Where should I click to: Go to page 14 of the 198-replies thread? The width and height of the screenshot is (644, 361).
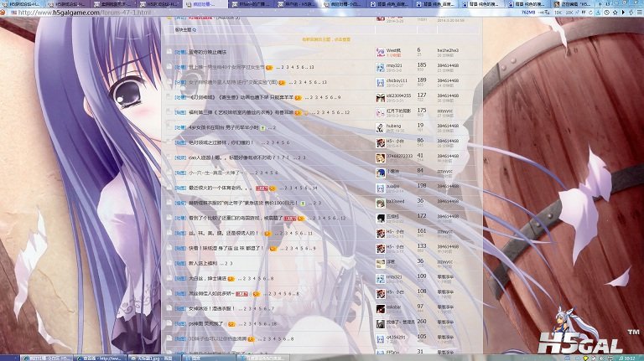tap(314, 188)
